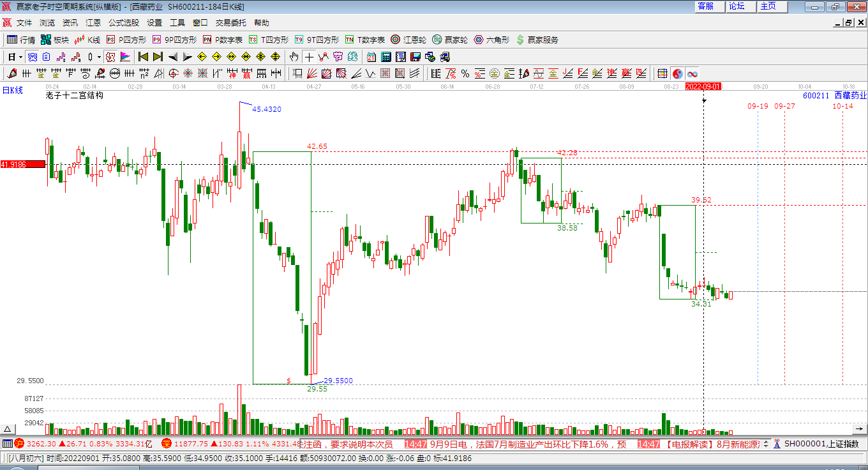Open the 赢家轮 wheel tool

449,40
